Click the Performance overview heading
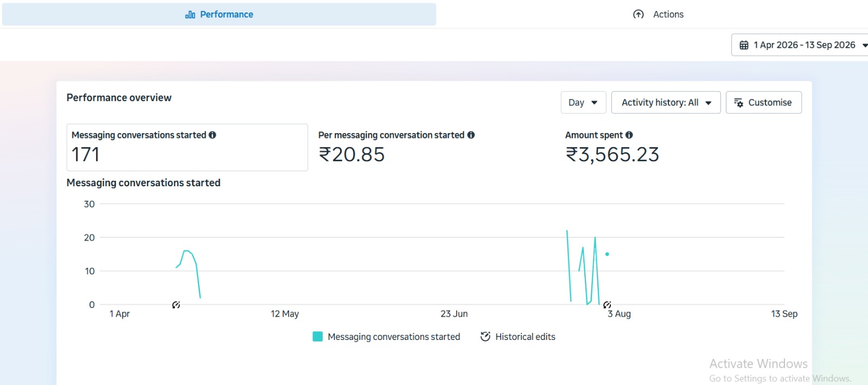 coord(119,98)
